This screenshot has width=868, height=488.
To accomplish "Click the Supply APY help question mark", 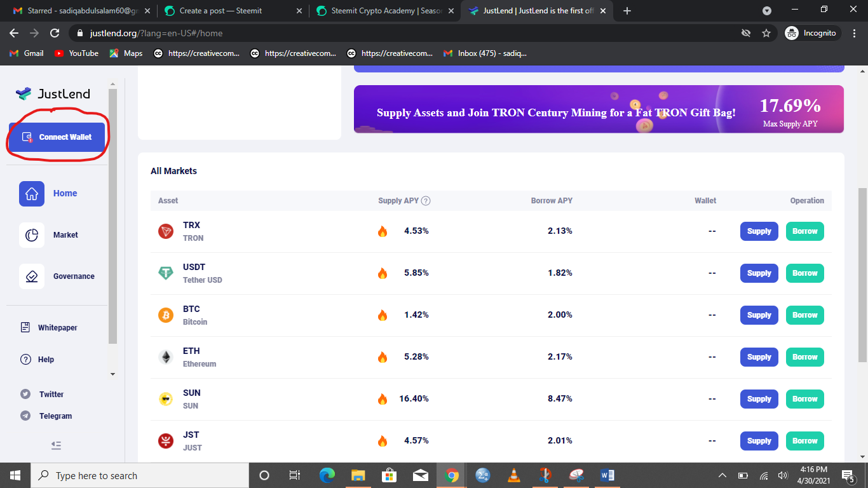I will pos(426,201).
